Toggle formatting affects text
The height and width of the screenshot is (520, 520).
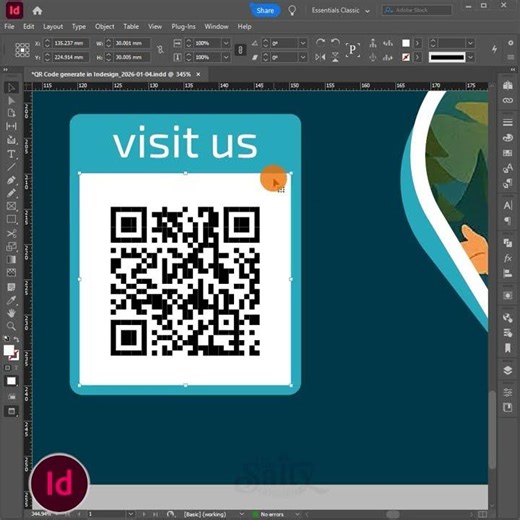point(16,368)
